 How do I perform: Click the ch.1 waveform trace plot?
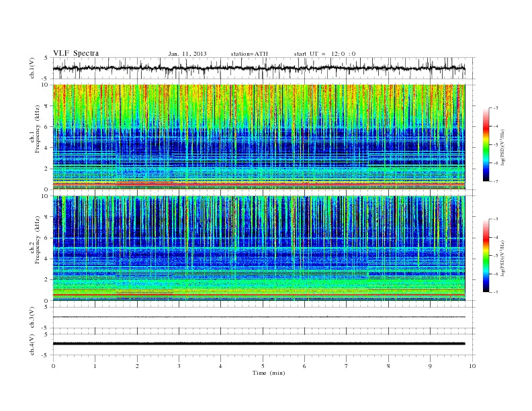click(x=259, y=68)
